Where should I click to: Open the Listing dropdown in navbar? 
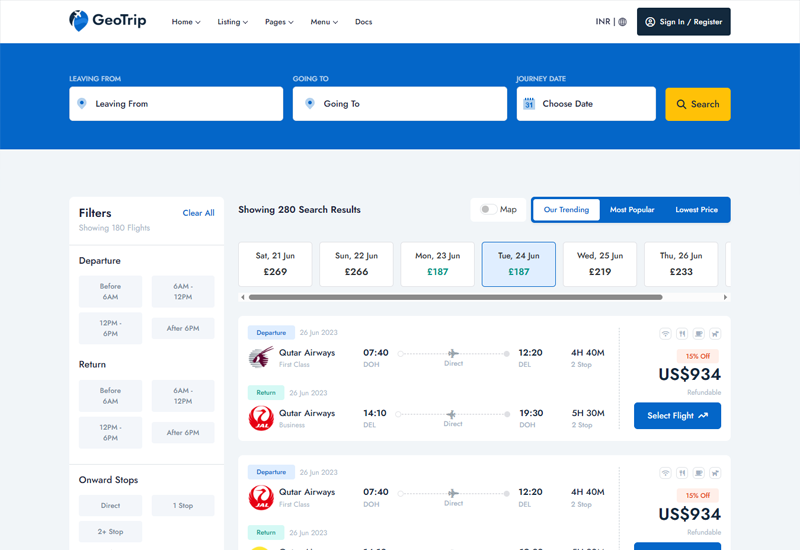[x=232, y=22]
